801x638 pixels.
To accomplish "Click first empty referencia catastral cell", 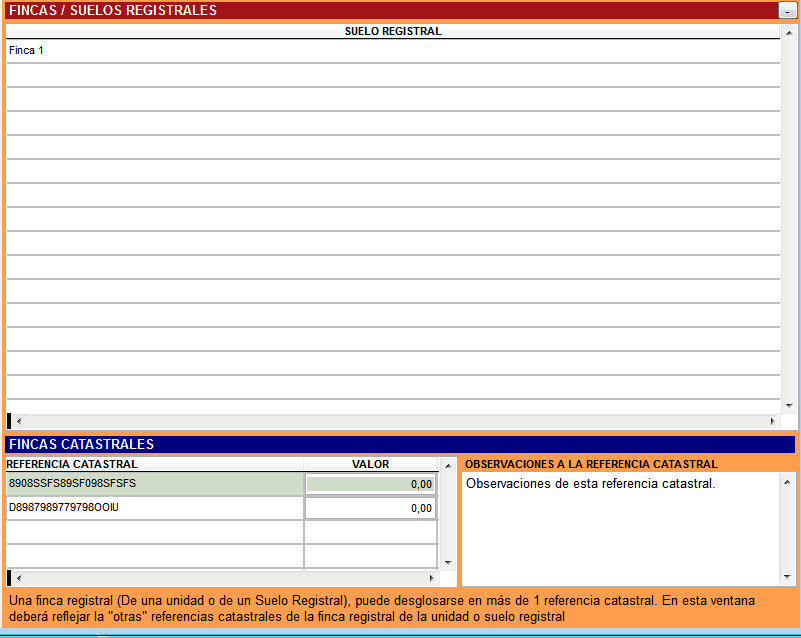I will 155,532.
